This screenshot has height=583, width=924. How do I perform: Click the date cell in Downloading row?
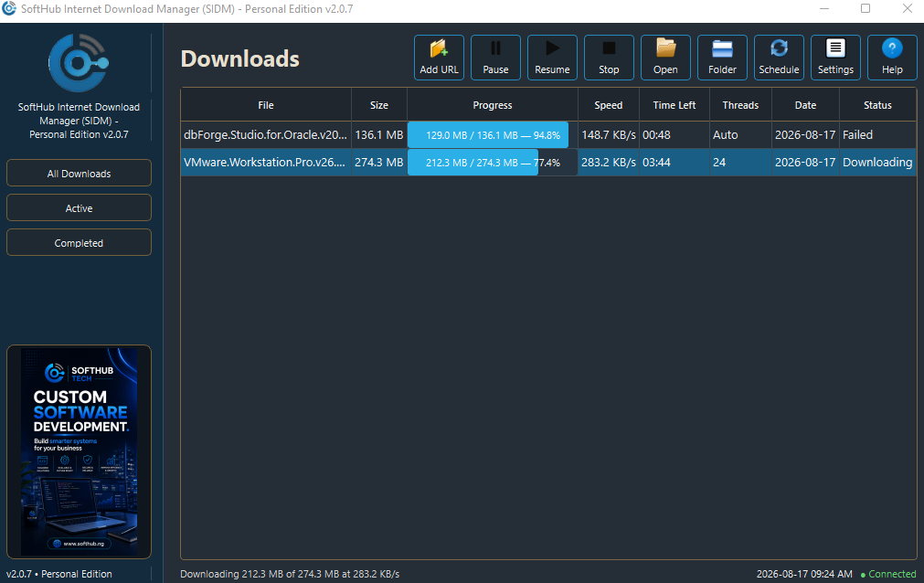coord(805,162)
